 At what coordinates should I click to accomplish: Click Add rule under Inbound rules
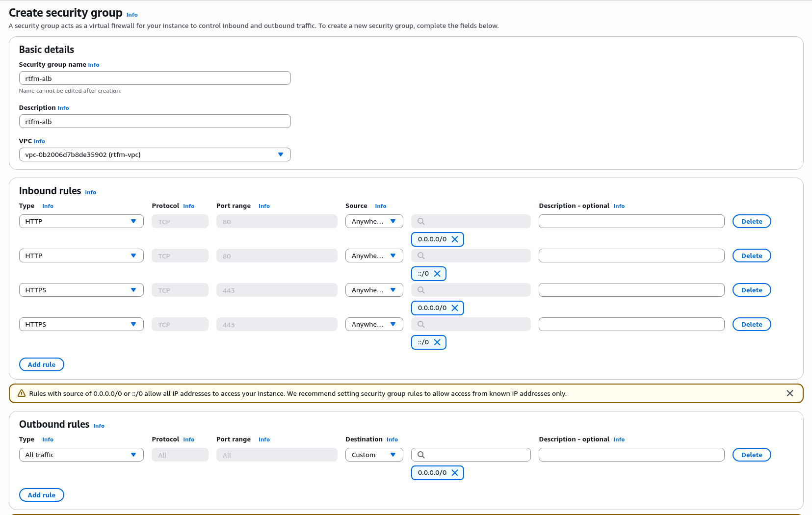42,364
